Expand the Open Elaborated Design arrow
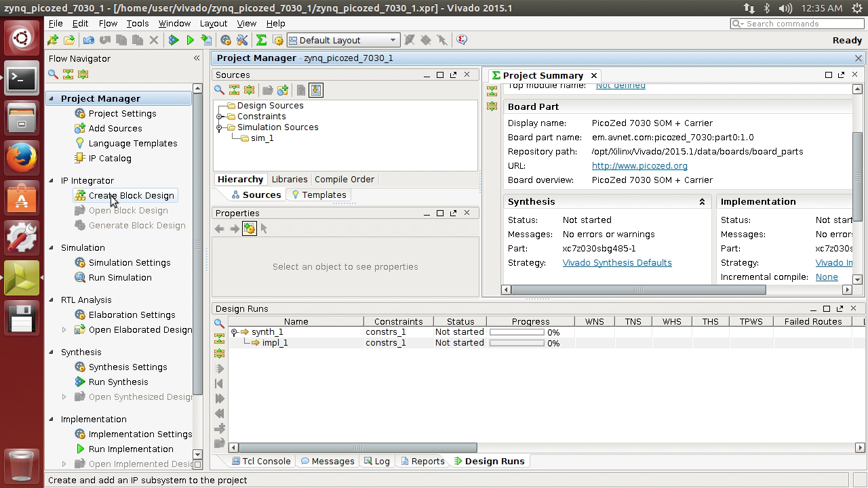Image resolution: width=868 pixels, height=488 pixels. point(64,329)
